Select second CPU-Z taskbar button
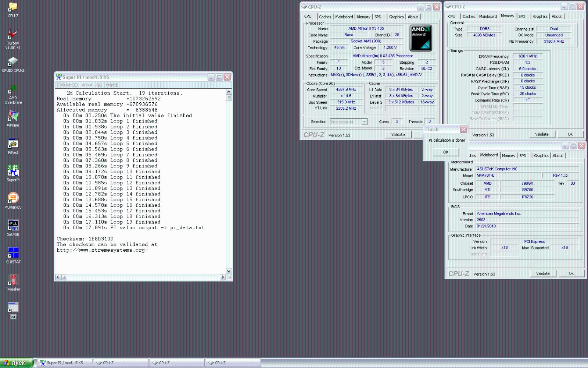The image size is (588, 368). pyautogui.click(x=177, y=363)
